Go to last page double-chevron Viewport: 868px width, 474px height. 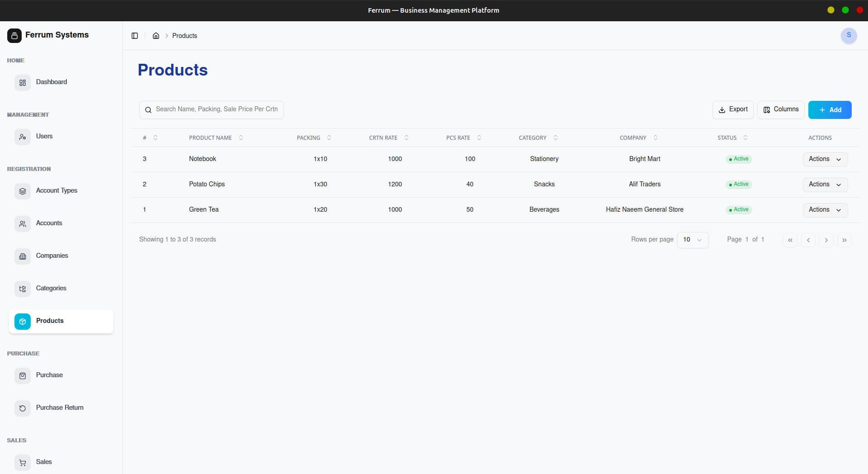[844, 240]
